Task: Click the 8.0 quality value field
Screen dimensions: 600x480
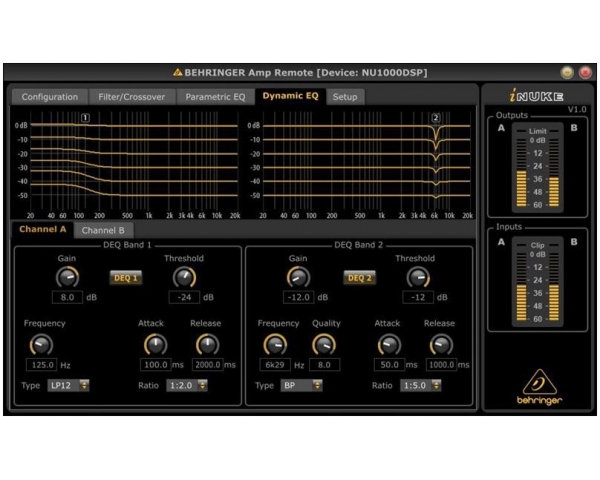Action: pos(324,365)
